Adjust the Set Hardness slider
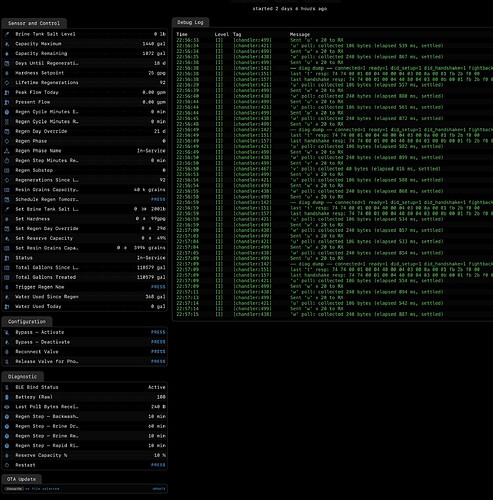Screen dimensions: 493x500 [x=144, y=219]
